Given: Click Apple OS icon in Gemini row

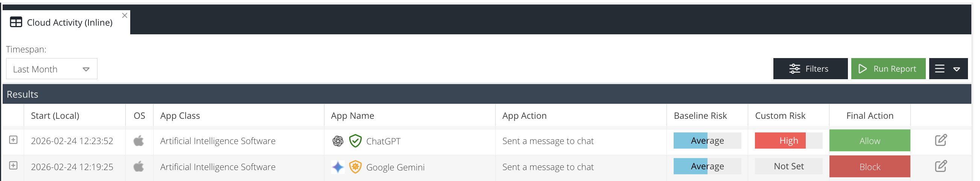Looking at the screenshot, I should (139, 167).
